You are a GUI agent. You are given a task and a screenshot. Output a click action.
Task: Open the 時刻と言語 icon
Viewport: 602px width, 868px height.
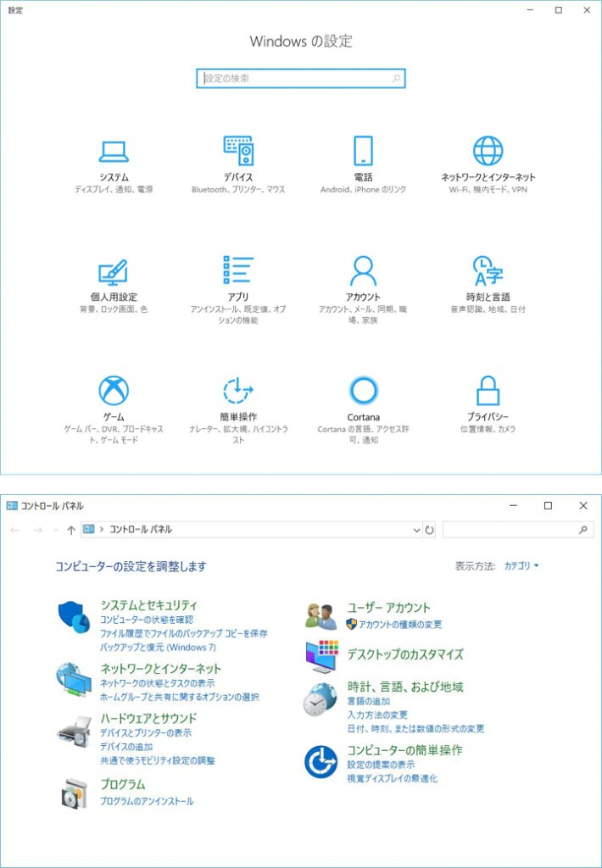click(x=488, y=270)
